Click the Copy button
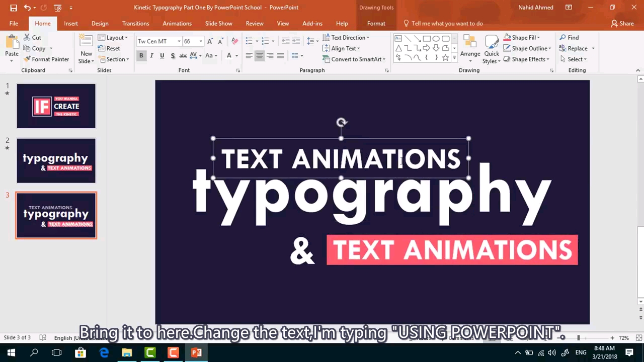 [x=35, y=48]
